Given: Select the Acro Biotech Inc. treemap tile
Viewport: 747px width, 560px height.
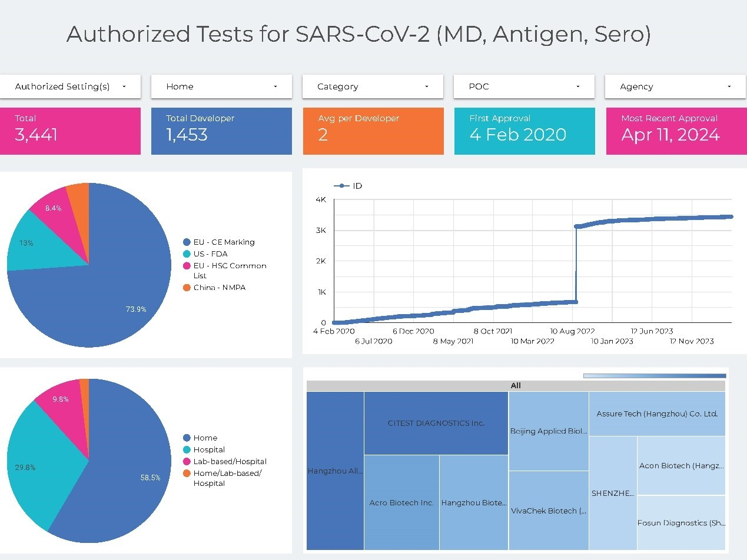Looking at the screenshot, I should [401, 502].
